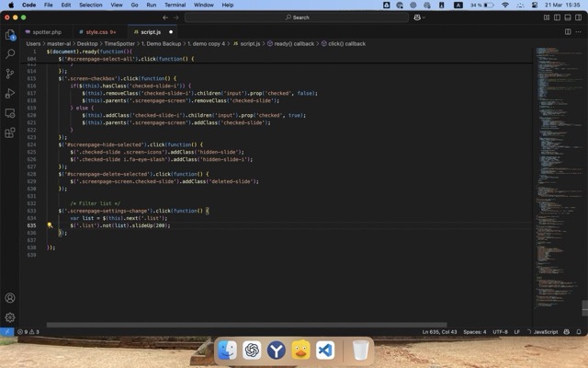Image resolution: width=588 pixels, height=368 pixels.
Task: Open the Terminal menu in menu bar
Action: (175, 5)
